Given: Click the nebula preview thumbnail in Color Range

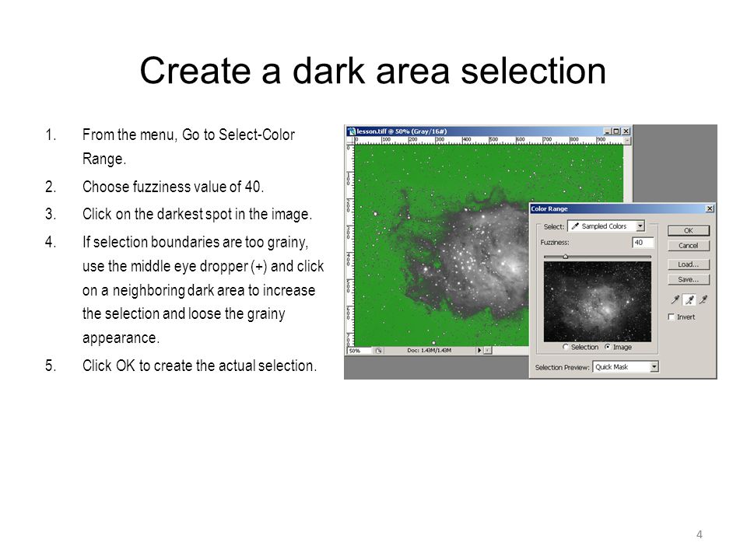Looking at the screenshot, I should click(x=598, y=302).
